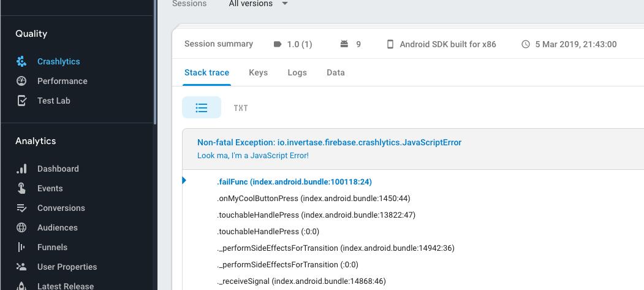Open the All versions dropdown
Screen dimensions: 644x290
click(259, 4)
